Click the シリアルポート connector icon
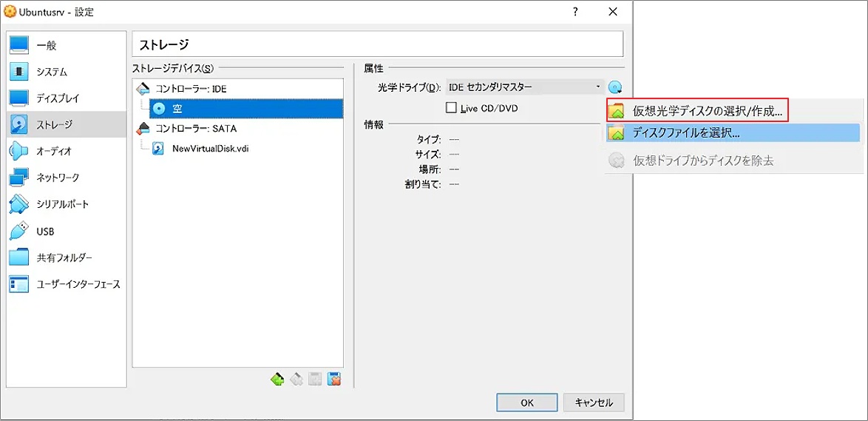The width and height of the screenshot is (868, 421). point(18,204)
